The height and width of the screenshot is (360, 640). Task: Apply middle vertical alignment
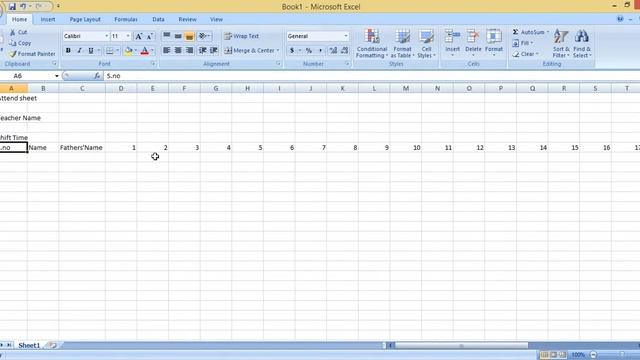click(178, 36)
